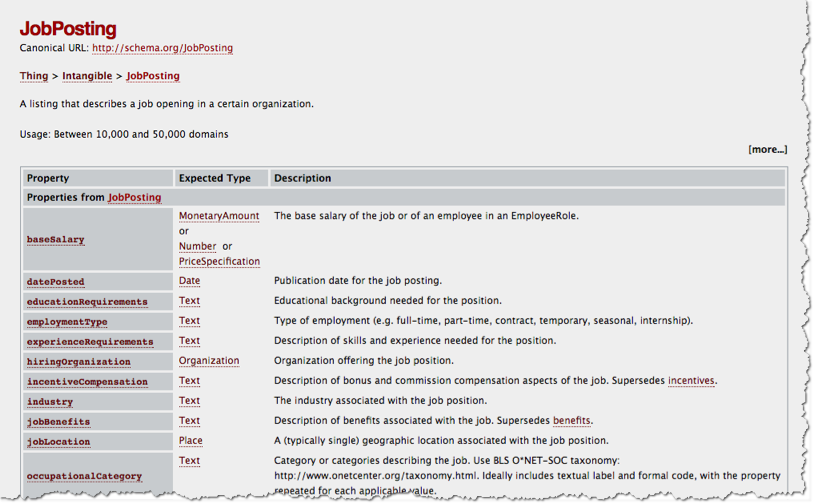Open the Number type link

click(198, 246)
